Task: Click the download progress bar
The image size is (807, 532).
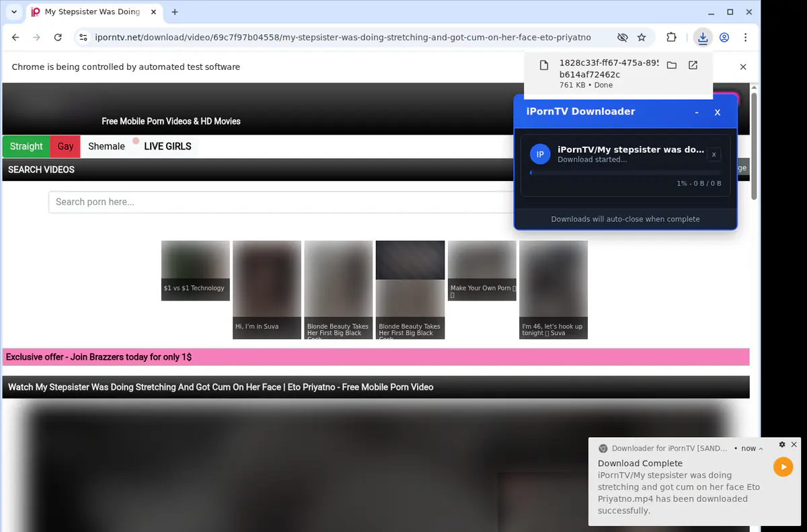Action: pos(625,173)
